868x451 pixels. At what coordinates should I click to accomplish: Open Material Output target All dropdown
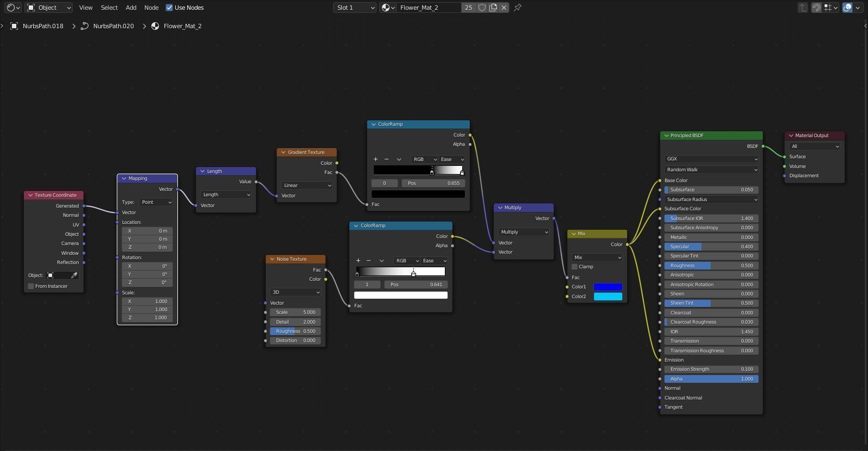point(815,146)
